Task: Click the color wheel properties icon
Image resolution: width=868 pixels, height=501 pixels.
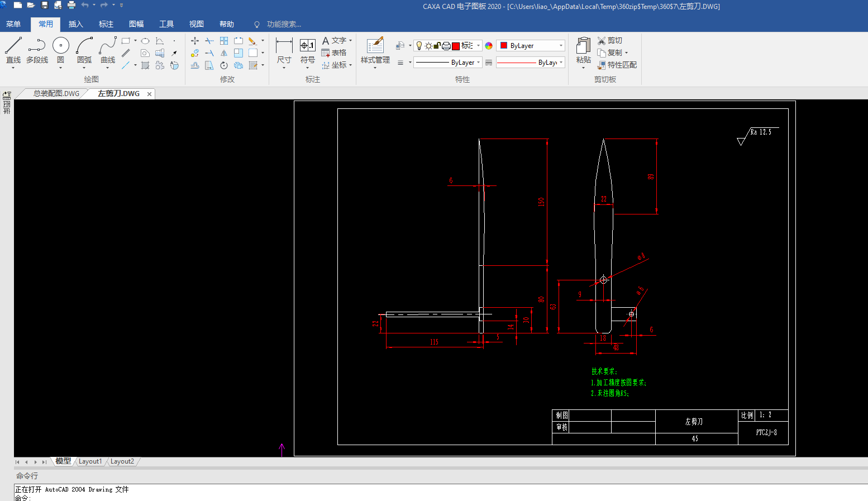Action: point(489,46)
